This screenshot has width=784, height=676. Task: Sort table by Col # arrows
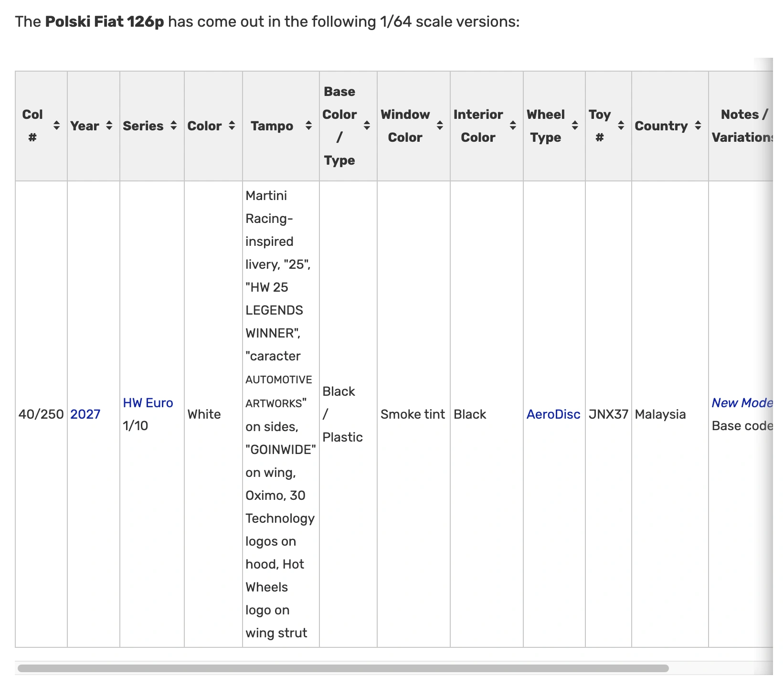click(56, 126)
